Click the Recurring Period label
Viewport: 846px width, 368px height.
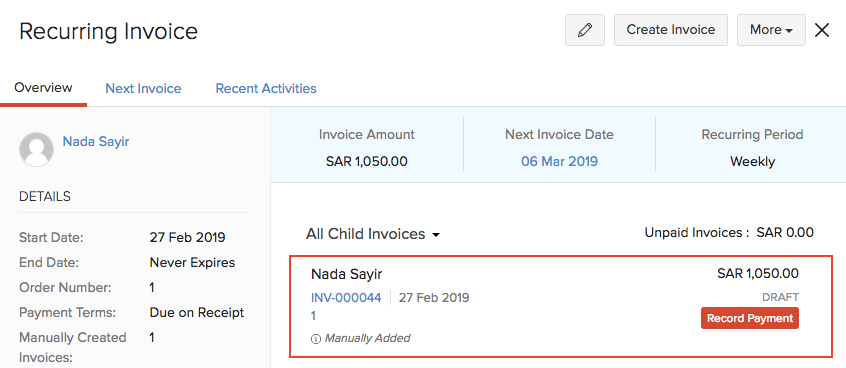(x=752, y=134)
